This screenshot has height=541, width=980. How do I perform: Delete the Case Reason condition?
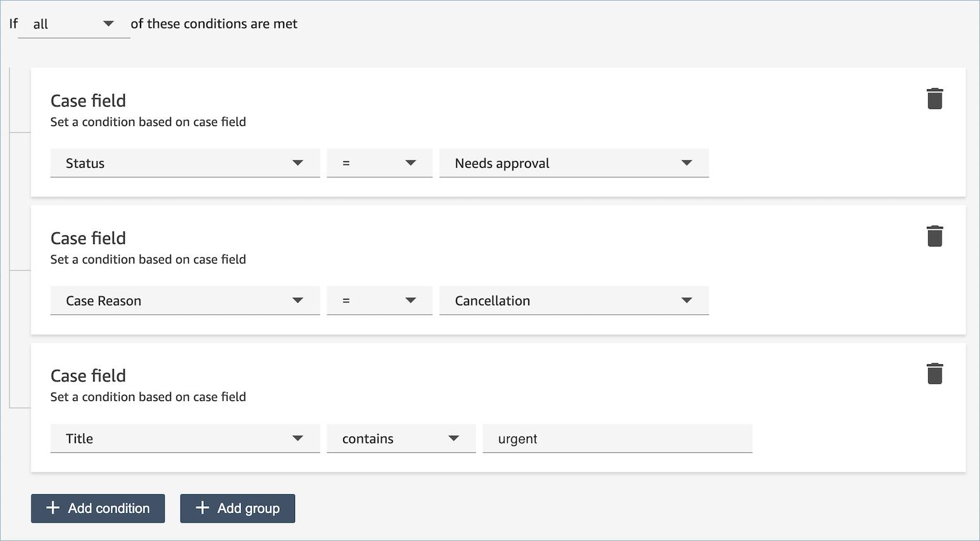tap(934, 237)
